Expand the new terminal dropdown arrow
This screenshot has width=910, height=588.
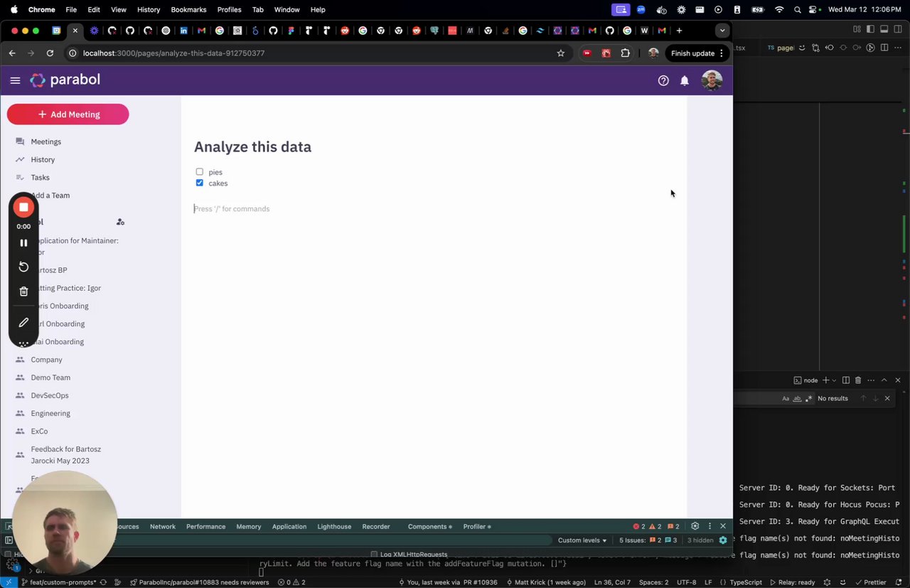(835, 380)
